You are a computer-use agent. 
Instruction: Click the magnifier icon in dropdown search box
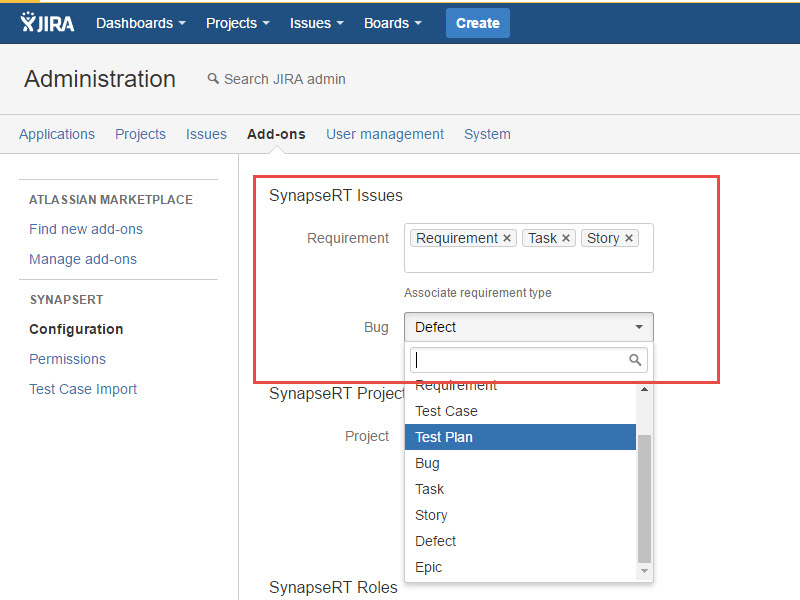(x=635, y=360)
